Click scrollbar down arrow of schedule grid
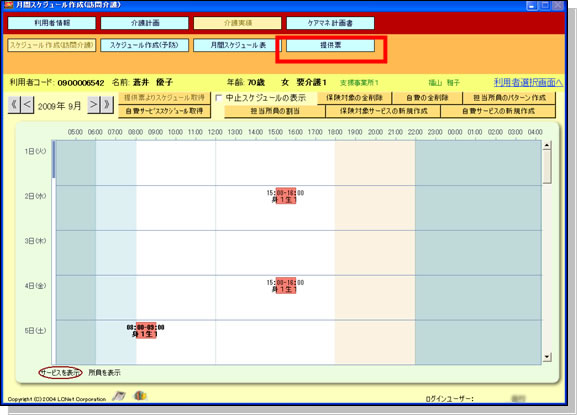 click(x=547, y=357)
